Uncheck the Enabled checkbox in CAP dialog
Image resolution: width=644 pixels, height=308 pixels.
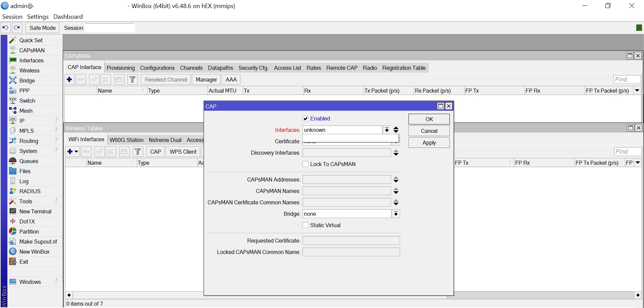(306, 118)
